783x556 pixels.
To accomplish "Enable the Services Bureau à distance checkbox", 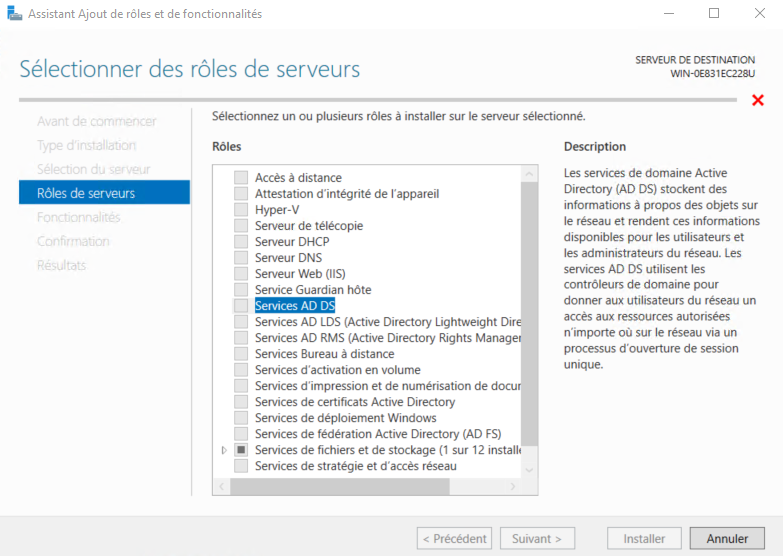I will click(x=241, y=353).
